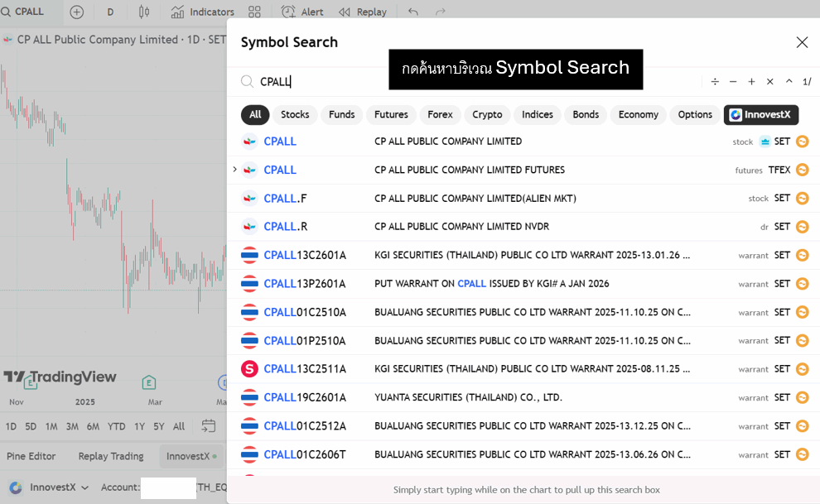This screenshot has height=504, width=820.
Task: Select CPALL.F alien market stock
Action: 523,199
